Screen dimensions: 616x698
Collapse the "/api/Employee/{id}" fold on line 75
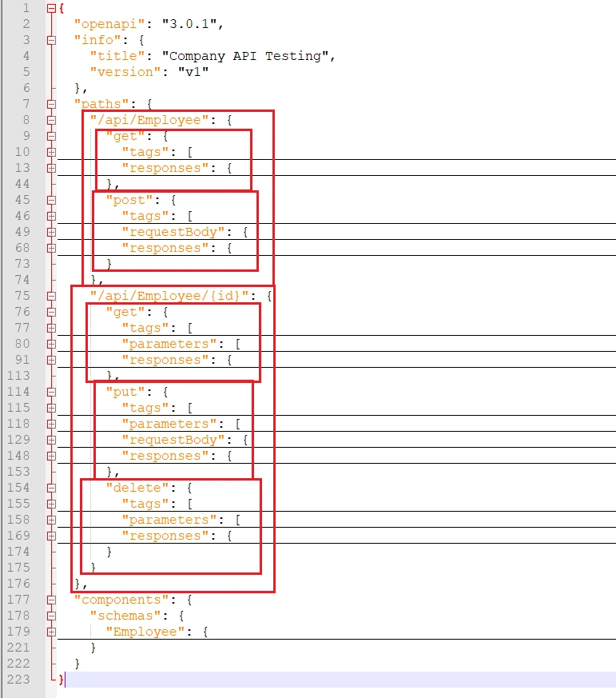click(52, 296)
